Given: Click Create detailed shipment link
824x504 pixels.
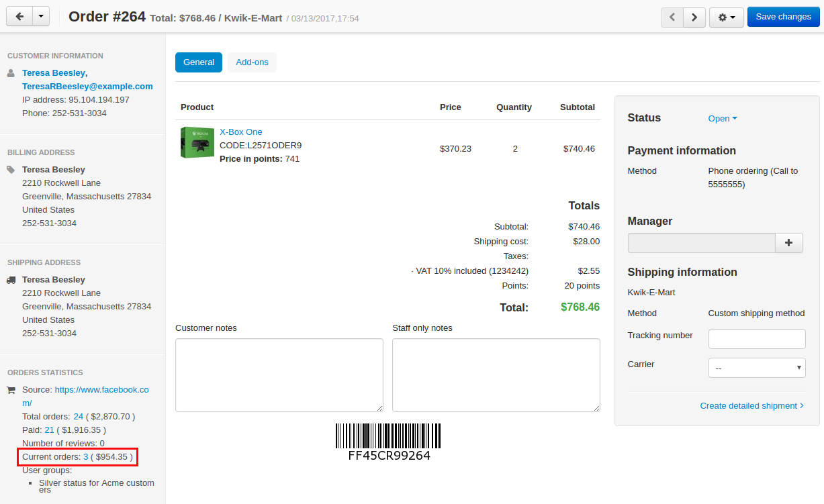Looking at the screenshot, I should coord(751,406).
